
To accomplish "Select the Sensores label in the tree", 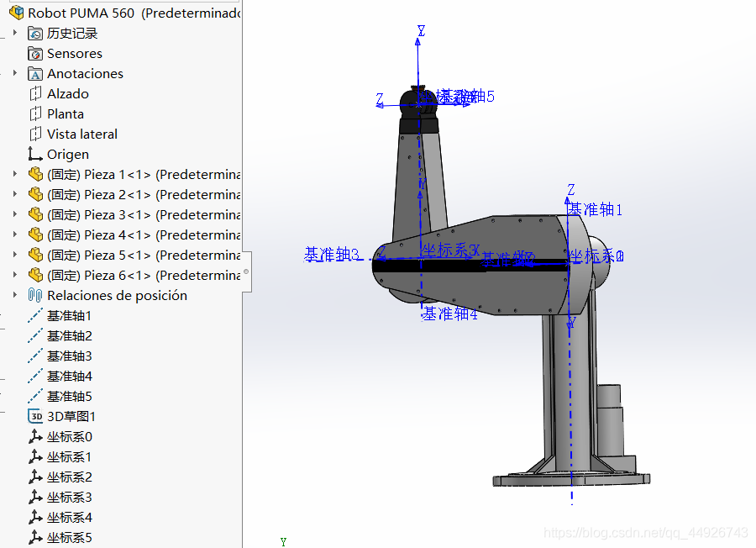I will tap(75, 54).
